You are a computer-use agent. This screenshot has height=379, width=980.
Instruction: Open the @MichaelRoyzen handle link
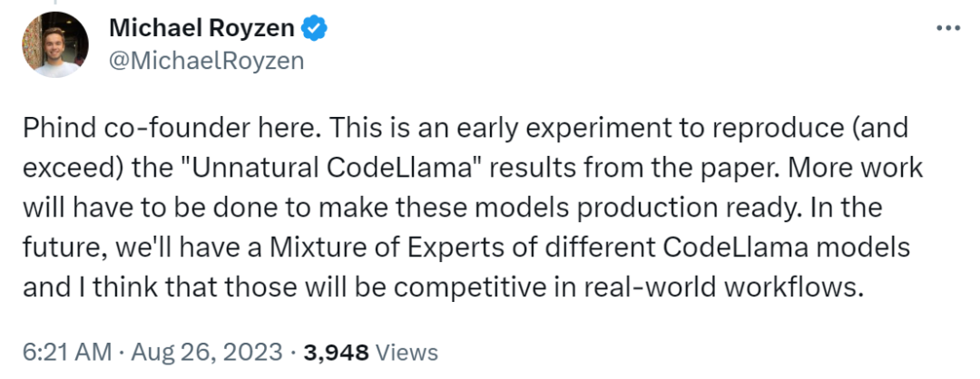pyautogui.click(x=206, y=61)
